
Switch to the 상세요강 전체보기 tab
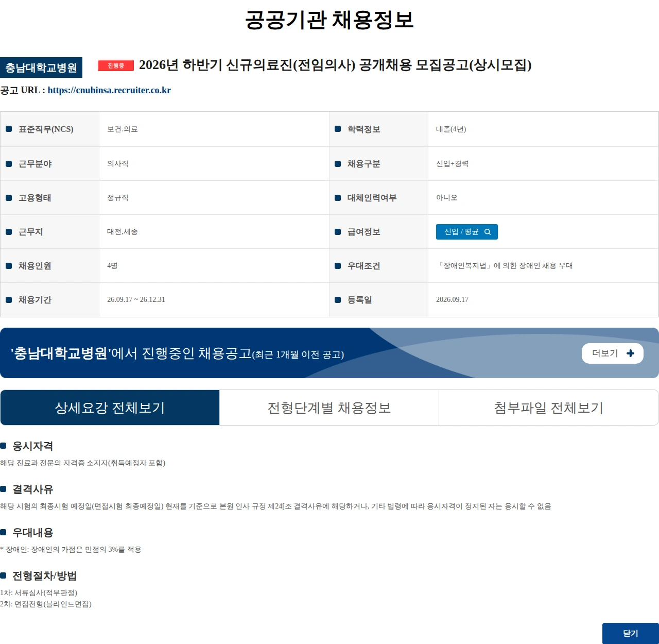110,408
